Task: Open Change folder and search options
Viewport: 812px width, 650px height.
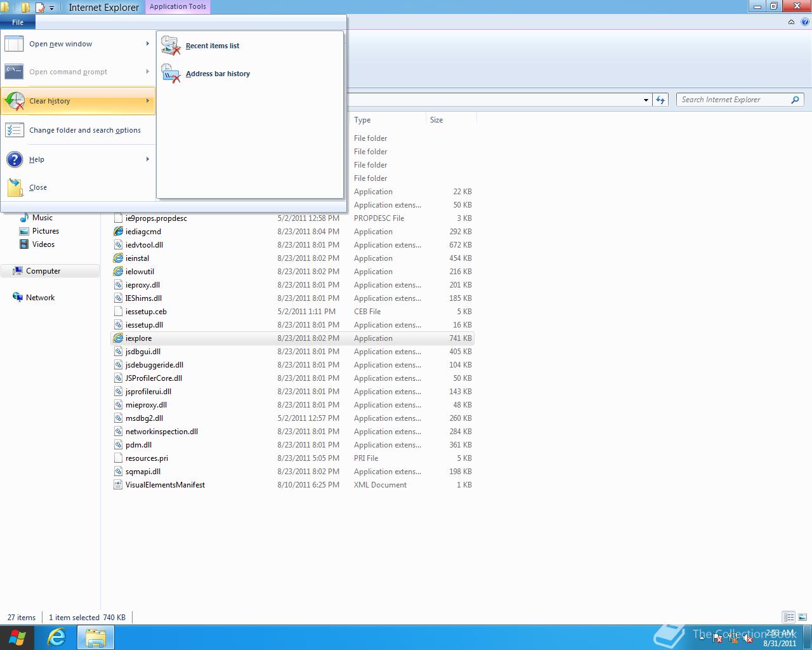Action: click(x=78, y=130)
